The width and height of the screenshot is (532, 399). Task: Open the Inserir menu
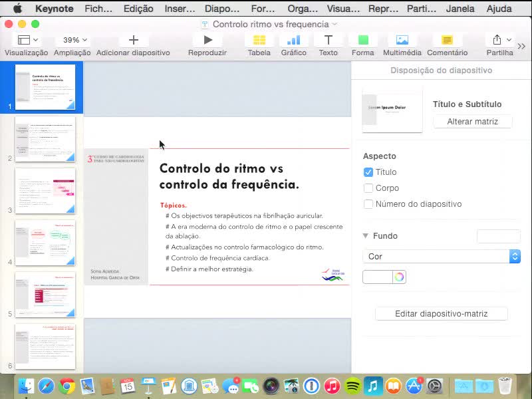coord(180,9)
